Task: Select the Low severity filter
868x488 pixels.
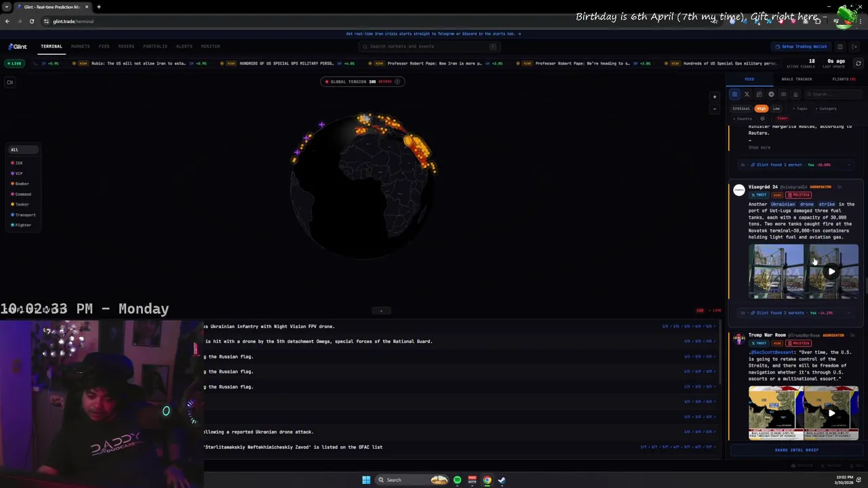Action: tap(776, 108)
